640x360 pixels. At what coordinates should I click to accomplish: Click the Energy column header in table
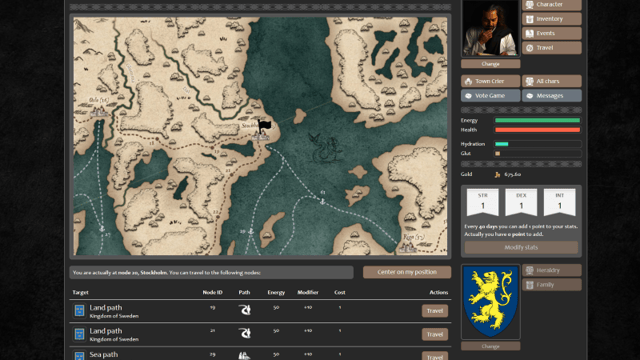[x=276, y=292]
